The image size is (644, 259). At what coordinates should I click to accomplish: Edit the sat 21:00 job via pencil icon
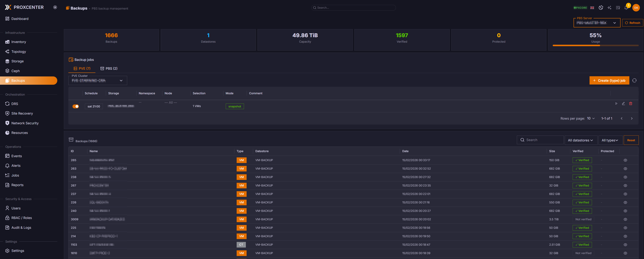[x=624, y=103]
